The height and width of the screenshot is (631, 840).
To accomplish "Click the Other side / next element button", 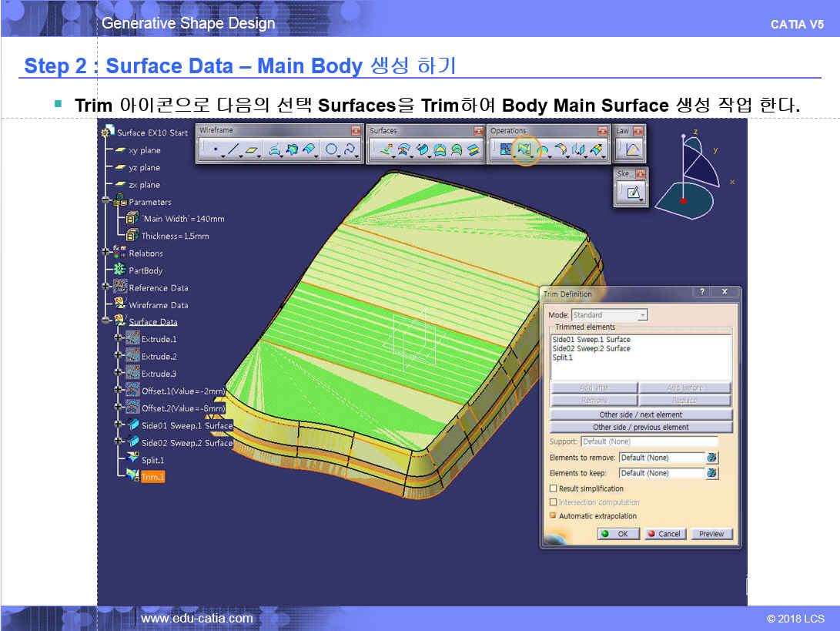I will 641,415.
